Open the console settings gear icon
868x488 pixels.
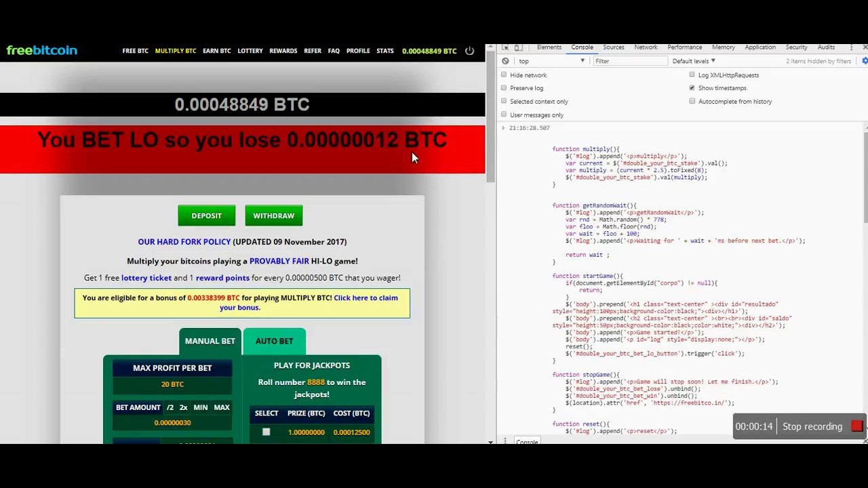point(865,61)
